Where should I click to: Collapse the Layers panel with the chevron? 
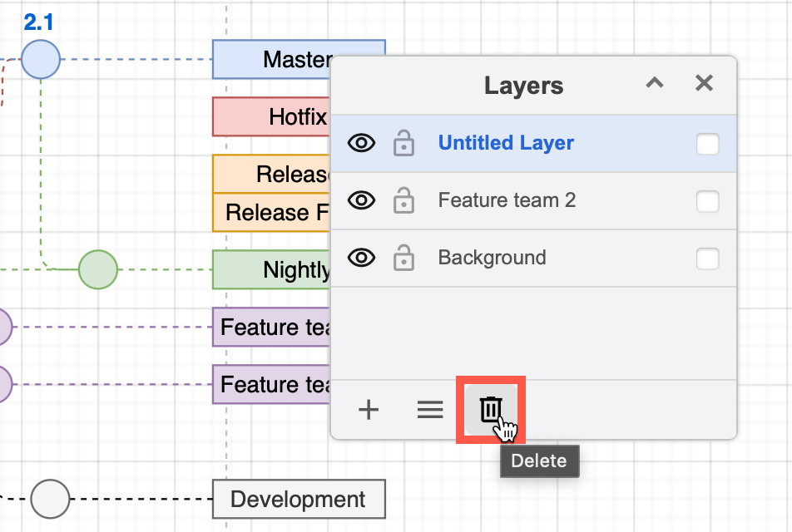(x=655, y=83)
